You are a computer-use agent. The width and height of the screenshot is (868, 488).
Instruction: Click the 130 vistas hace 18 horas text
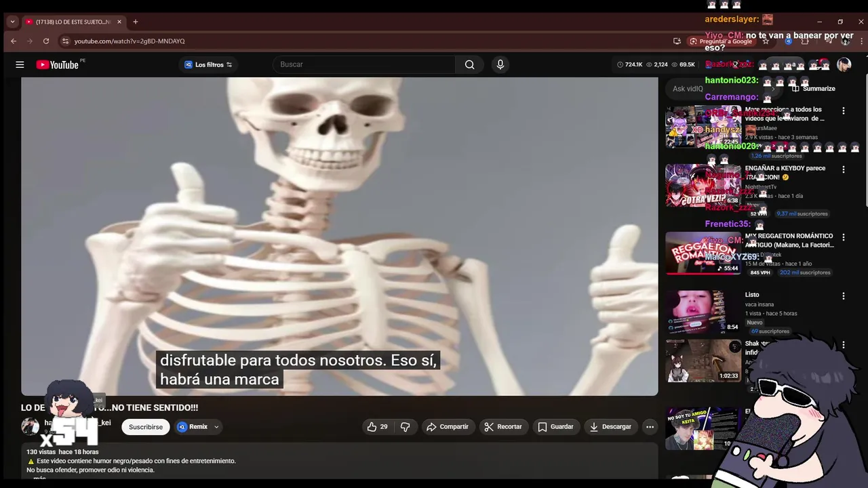point(62,451)
